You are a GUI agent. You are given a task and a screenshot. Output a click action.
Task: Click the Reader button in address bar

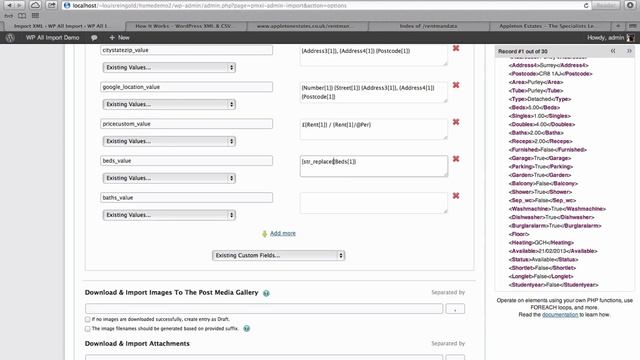[606, 5]
